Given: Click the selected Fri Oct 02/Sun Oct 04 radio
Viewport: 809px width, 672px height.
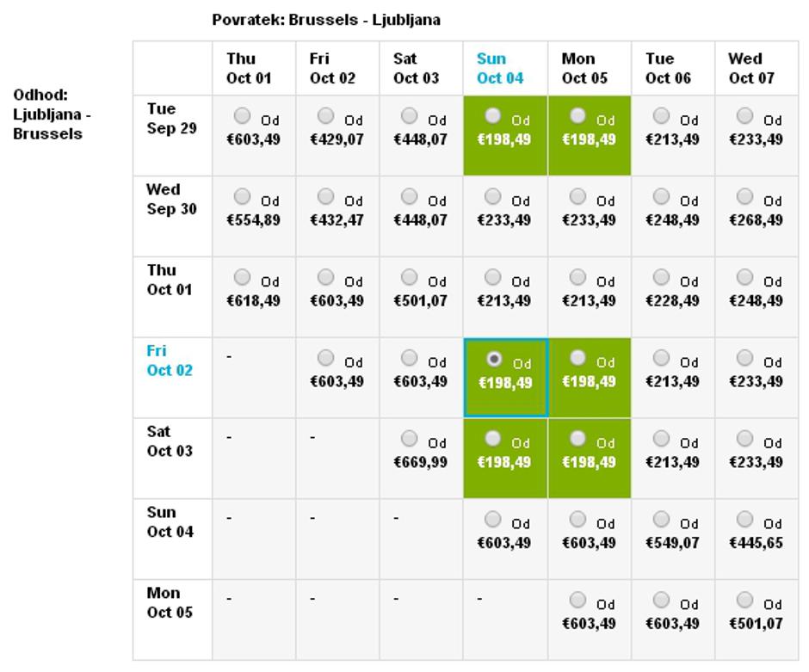Looking at the screenshot, I should [493, 358].
